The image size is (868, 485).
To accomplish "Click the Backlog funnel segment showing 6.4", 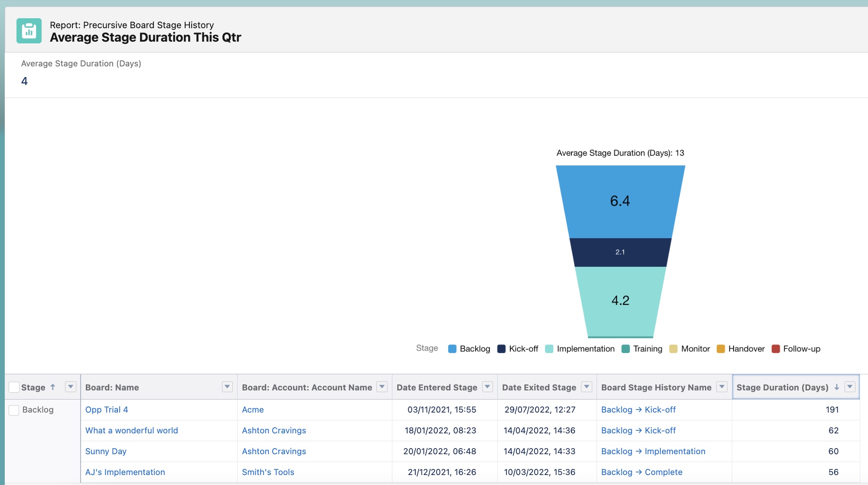I will (x=620, y=201).
